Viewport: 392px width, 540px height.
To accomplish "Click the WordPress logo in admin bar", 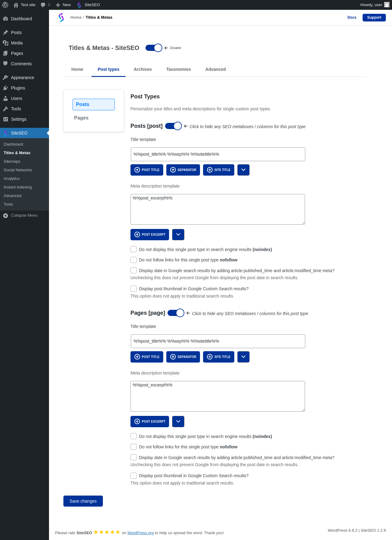I will click(5, 5).
